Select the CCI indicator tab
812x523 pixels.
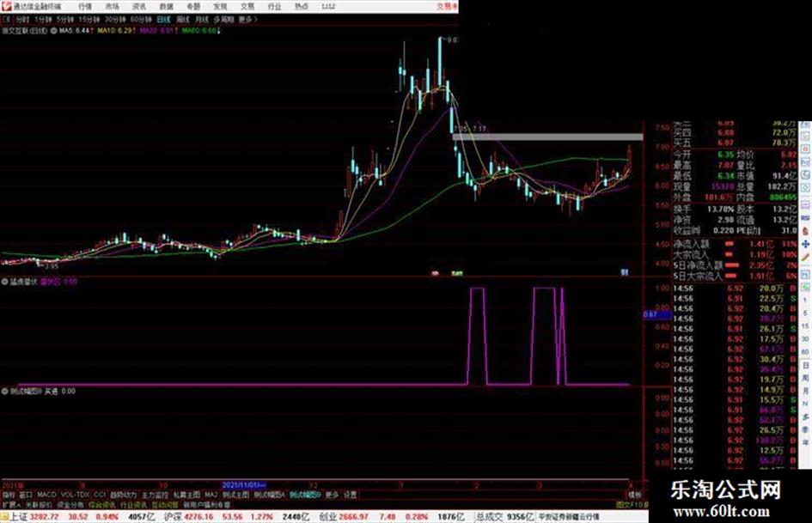pyautogui.click(x=100, y=495)
